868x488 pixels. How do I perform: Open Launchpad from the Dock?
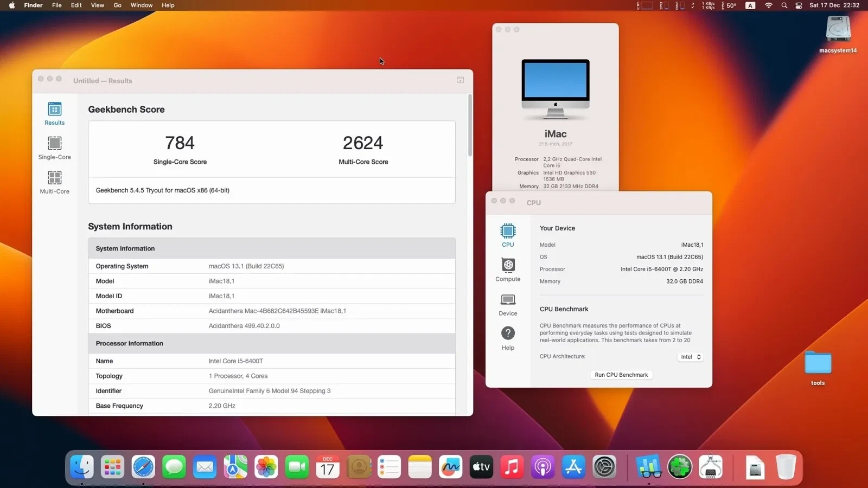(x=112, y=466)
